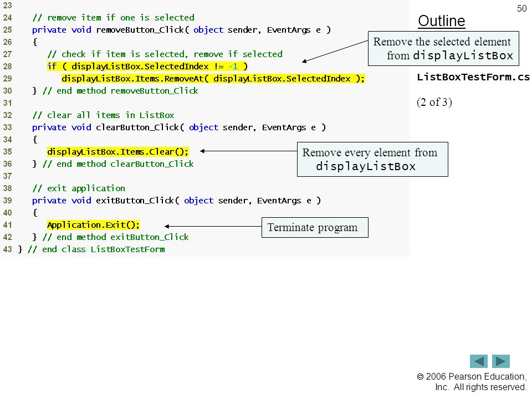Click the '// end class ListBoxTestForm' comment
The height and width of the screenshot is (399, 532).
[96, 249]
